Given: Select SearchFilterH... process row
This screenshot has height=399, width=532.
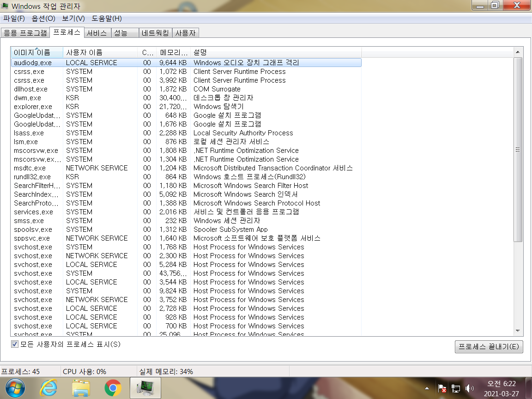Looking at the screenshot, I should point(186,186).
